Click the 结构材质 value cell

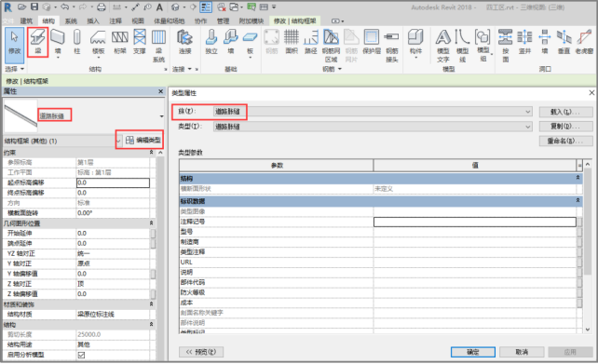point(113,315)
